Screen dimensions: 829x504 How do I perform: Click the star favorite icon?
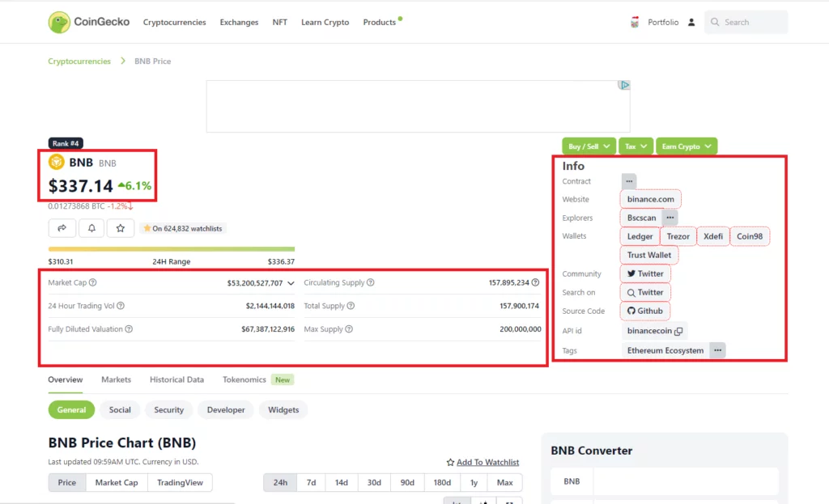coord(120,228)
